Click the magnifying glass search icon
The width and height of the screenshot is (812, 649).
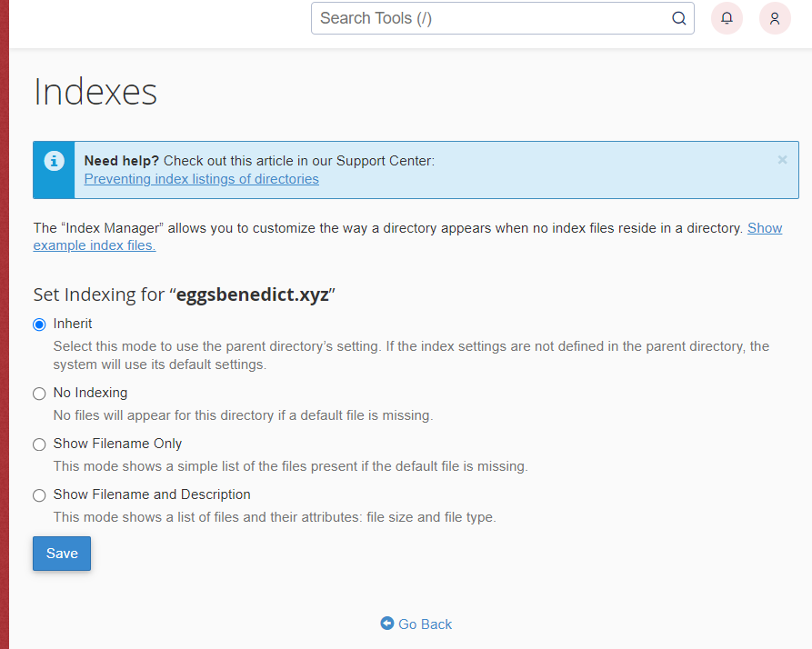click(679, 18)
